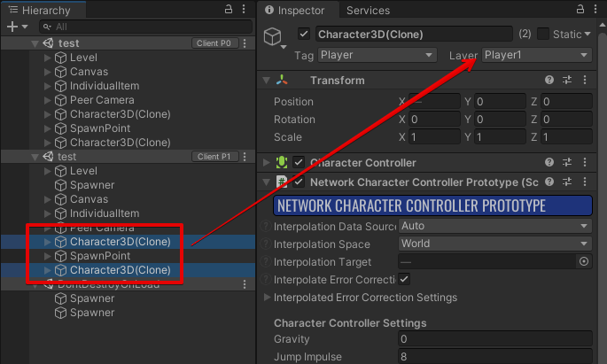Click the Position Y field
This screenshot has height=364, width=607.
[x=500, y=101]
